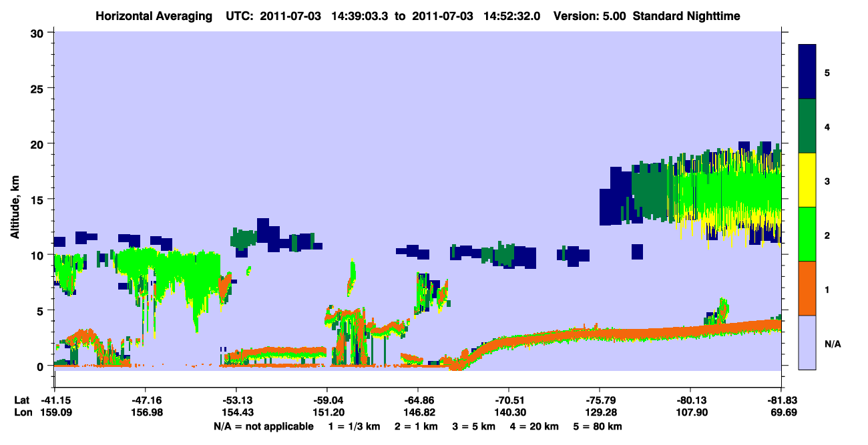Click legend text '1 = 1/3 km'
This screenshot has height=445, width=868.
pyautogui.click(x=353, y=426)
